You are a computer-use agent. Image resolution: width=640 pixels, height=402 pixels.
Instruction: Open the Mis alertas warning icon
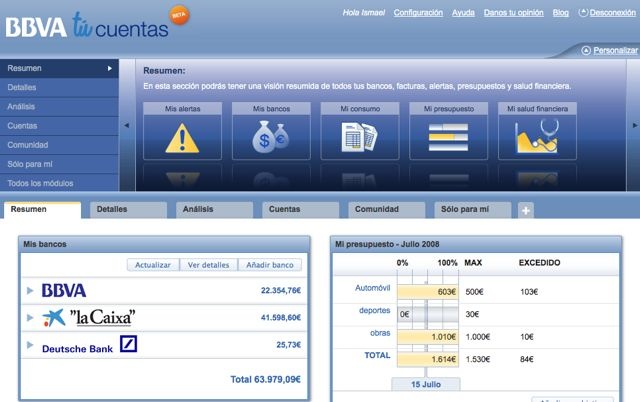pyautogui.click(x=183, y=138)
